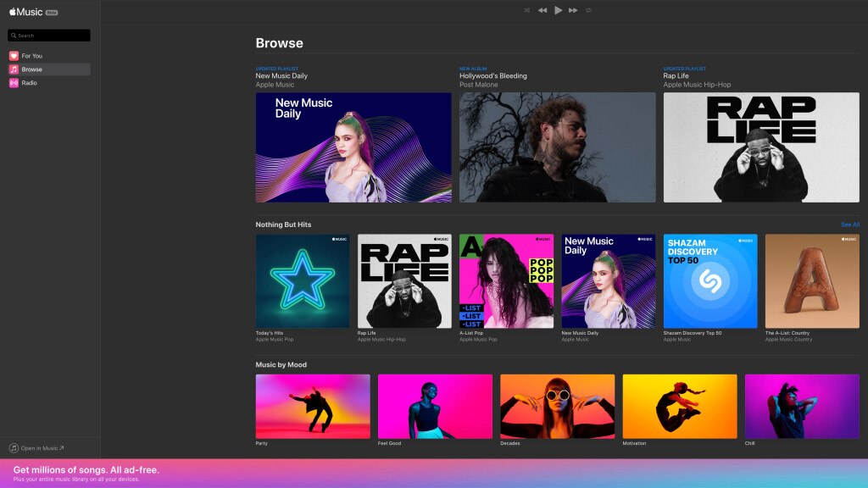
Task: Open the Motivation mood tile
Action: 680,406
